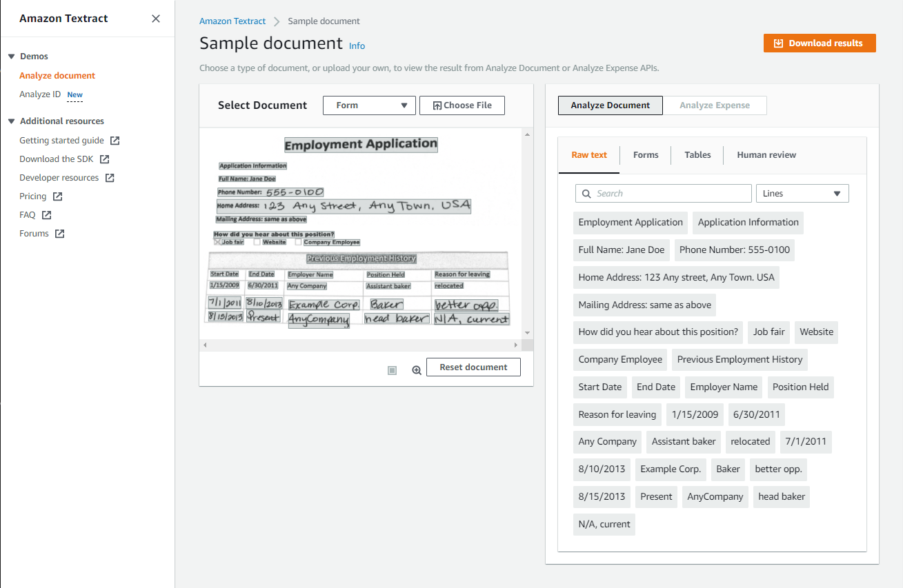Click the 'Mailing Address: same as above' chip
Viewport: 903px width, 588px height.
click(x=645, y=305)
